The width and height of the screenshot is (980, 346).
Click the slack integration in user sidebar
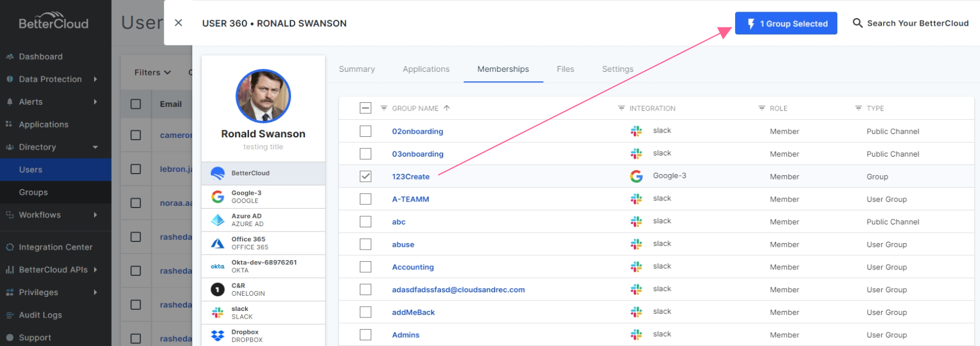pyautogui.click(x=263, y=313)
